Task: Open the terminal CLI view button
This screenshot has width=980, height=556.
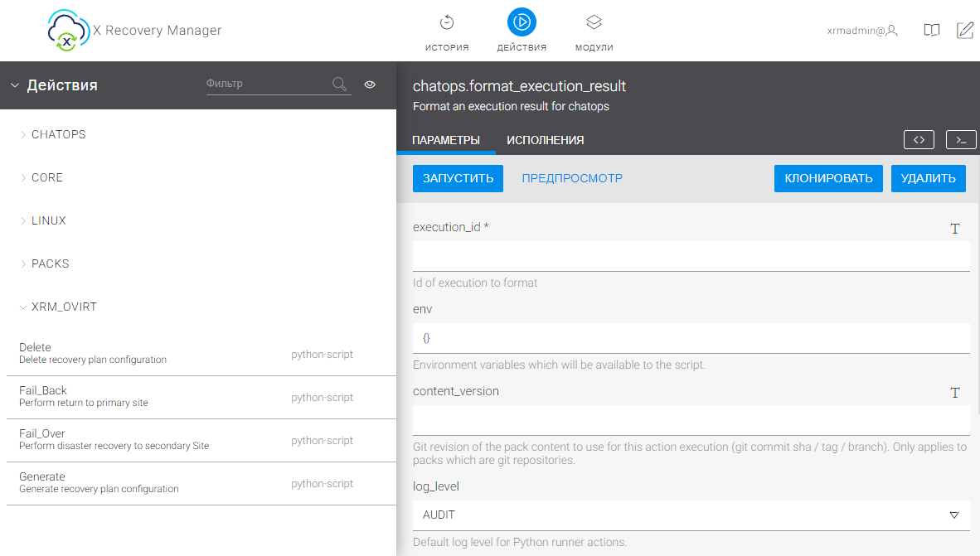Action: (x=961, y=140)
